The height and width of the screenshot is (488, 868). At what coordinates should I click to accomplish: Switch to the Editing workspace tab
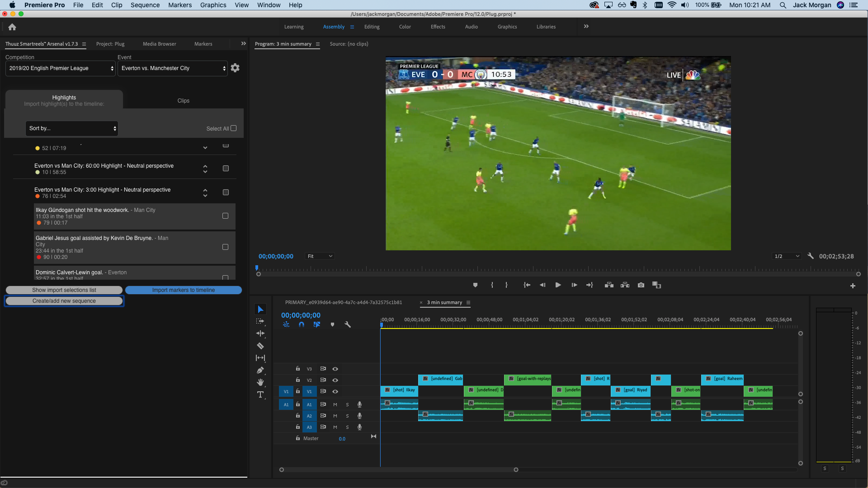click(372, 27)
